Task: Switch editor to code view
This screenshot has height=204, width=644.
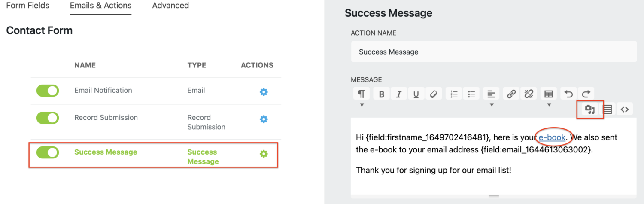Action: pyautogui.click(x=625, y=110)
